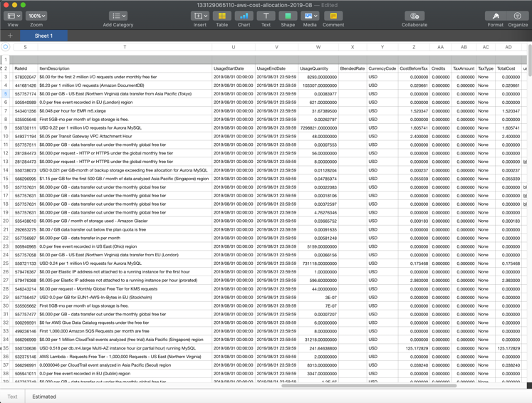The image size is (532, 403).
Task: Select column S header
Action: pos(25,47)
